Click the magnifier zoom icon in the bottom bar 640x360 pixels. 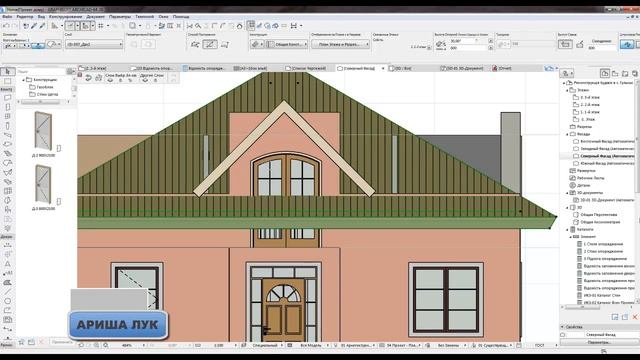(105, 345)
